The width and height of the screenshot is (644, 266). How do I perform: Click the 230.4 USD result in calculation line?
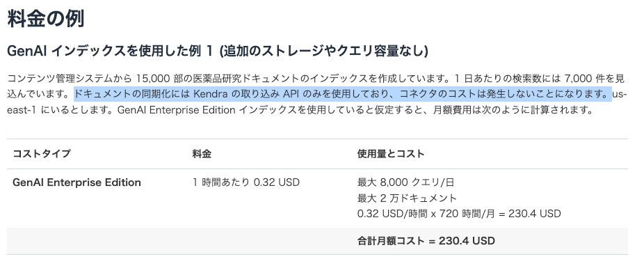pos(534,214)
